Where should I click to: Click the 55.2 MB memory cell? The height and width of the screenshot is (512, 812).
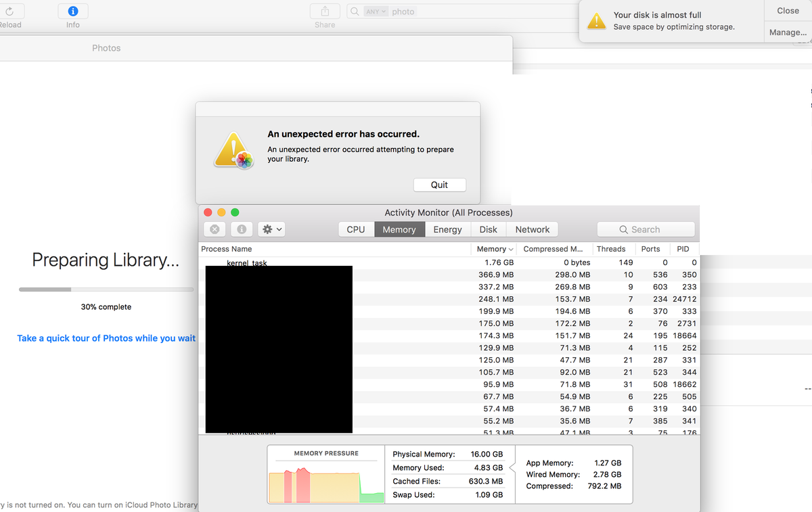pyautogui.click(x=498, y=421)
